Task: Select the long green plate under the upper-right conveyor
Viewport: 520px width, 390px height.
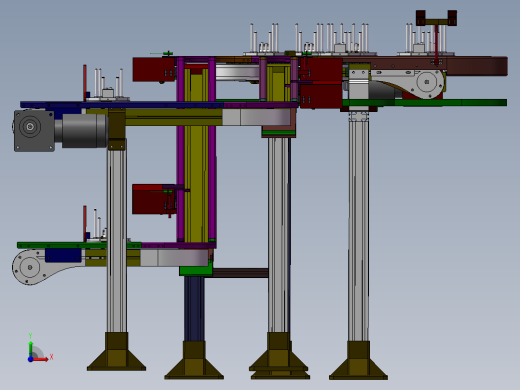Action: tap(425, 103)
